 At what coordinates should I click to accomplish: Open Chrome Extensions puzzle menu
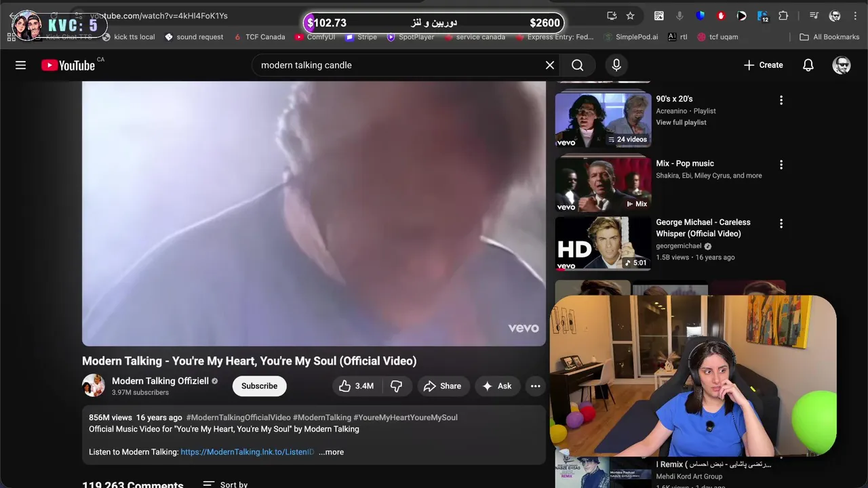pos(783,16)
